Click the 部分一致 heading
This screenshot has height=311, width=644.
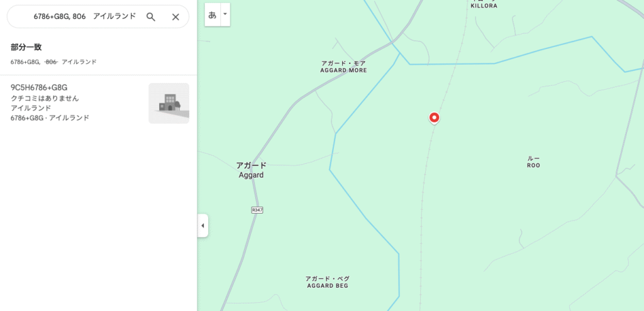click(x=26, y=47)
